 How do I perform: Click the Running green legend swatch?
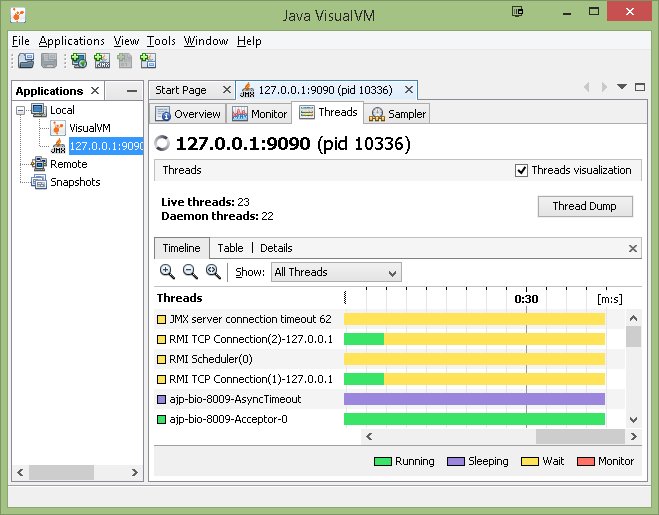click(382, 462)
